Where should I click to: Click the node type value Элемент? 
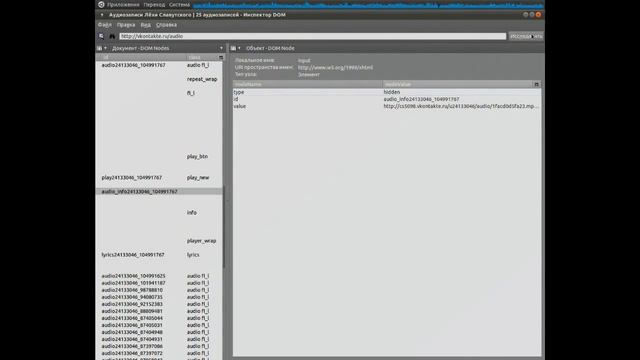[309, 75]
